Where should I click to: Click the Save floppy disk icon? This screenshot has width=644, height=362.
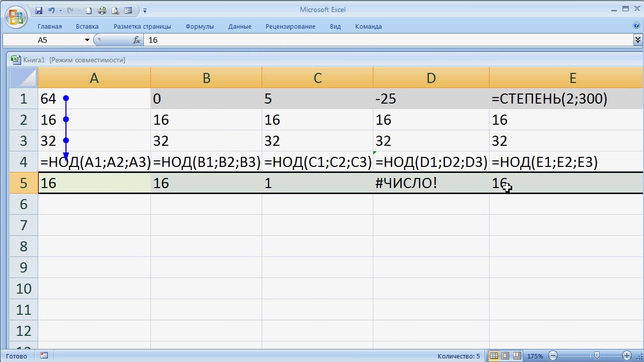(x=39, y=10)
